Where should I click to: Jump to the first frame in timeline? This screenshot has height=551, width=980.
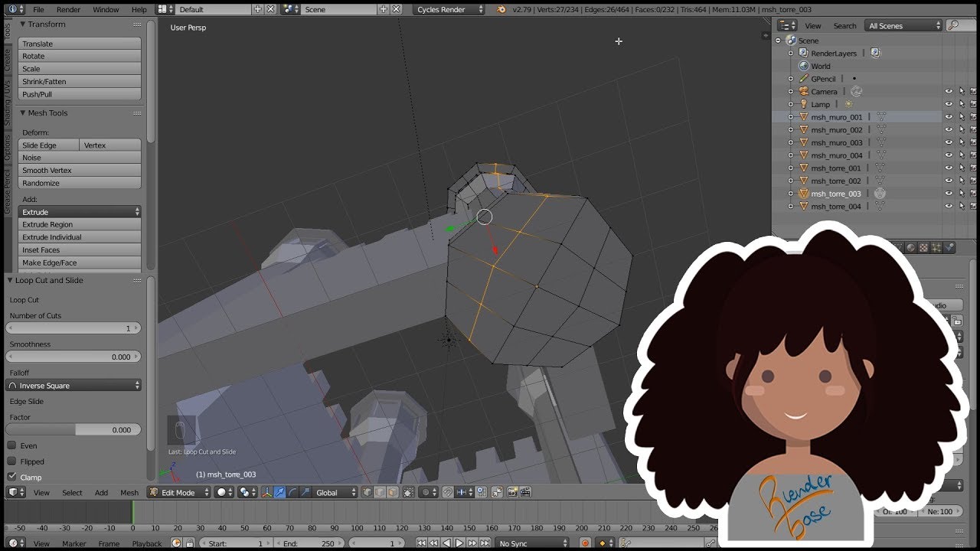pyautogui.click(x=420, y=543)
